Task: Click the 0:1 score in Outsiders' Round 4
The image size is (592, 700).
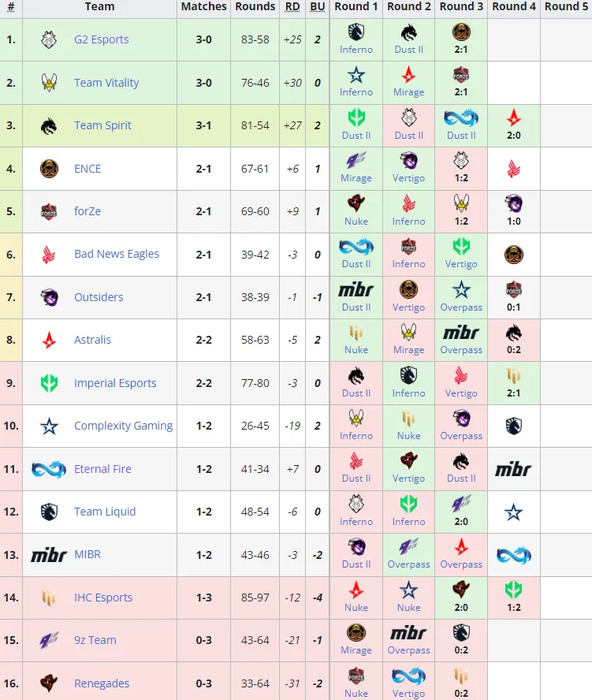Action: pyautogui.click(x=514, y=307)
